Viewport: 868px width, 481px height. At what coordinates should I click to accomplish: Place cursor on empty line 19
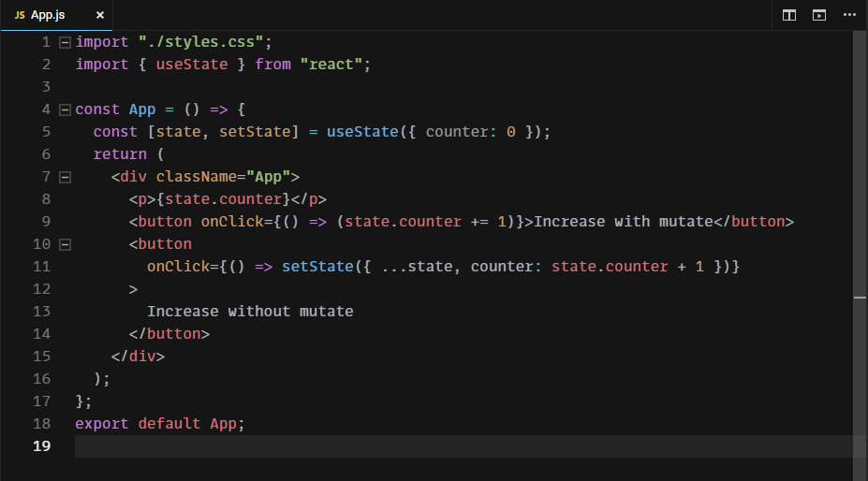[x=463, y=446]
